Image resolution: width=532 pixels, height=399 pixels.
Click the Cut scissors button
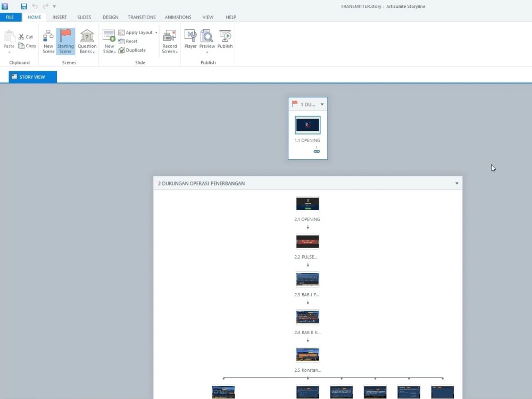[x=26, y=37]
